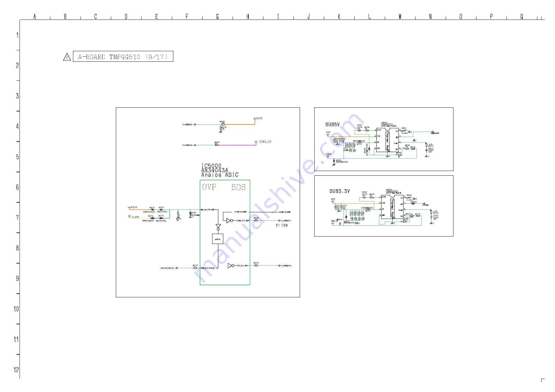Click the inverter symbol above the LATCH block
The height and width of the screenshot is (392, 555).
pyautogui.click(x=218, y=227)
